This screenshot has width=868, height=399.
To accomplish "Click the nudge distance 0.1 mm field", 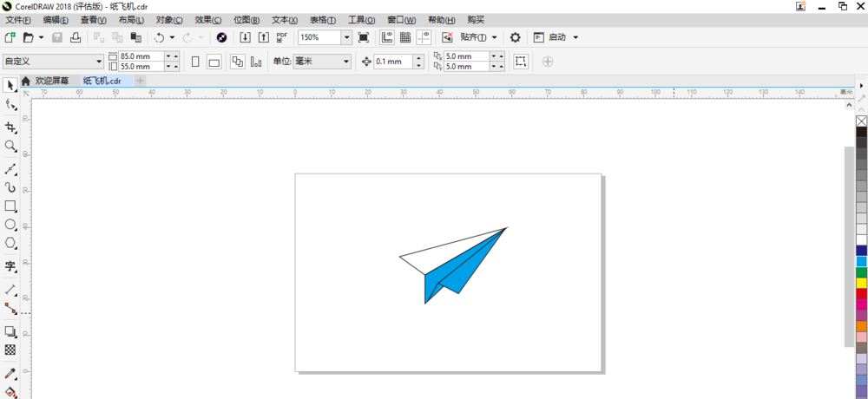I will 393,62.
